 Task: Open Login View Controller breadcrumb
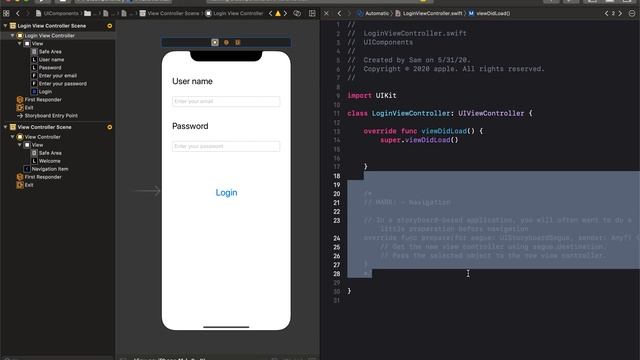234,13
